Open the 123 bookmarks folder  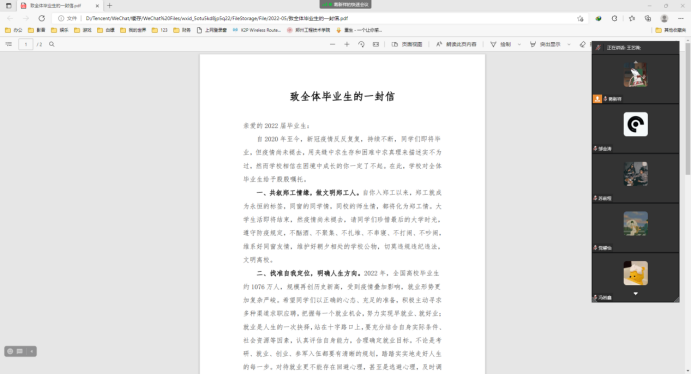tap(160, 30)
